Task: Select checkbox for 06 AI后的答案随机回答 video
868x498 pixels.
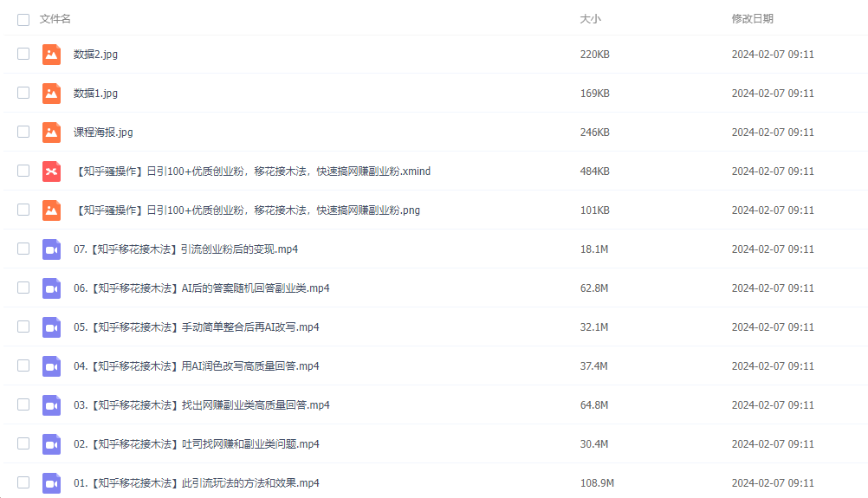Action: click(x=23, y=288)
